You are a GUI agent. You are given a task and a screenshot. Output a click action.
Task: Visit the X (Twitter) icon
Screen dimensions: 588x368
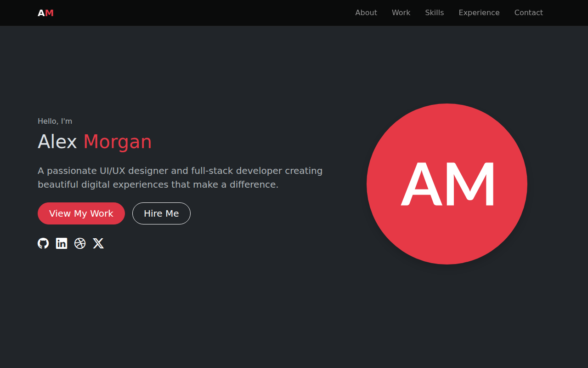98,243
